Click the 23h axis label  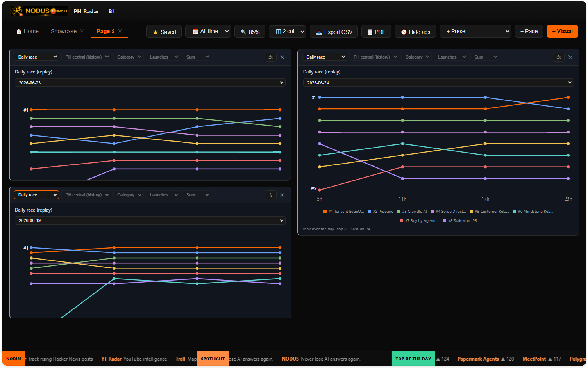point(568,199)
